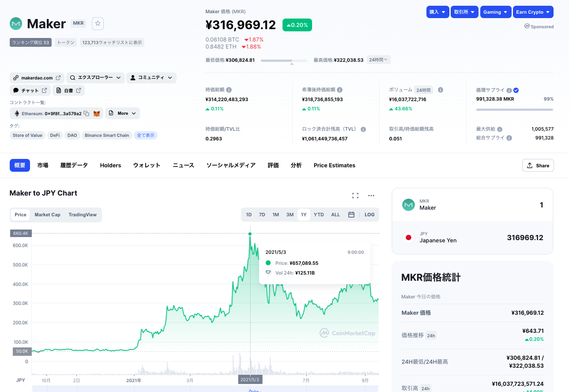The height and width of the screenshot is (392, 569).
Task: Open chart fullscreen view
Action: (355, 196)
